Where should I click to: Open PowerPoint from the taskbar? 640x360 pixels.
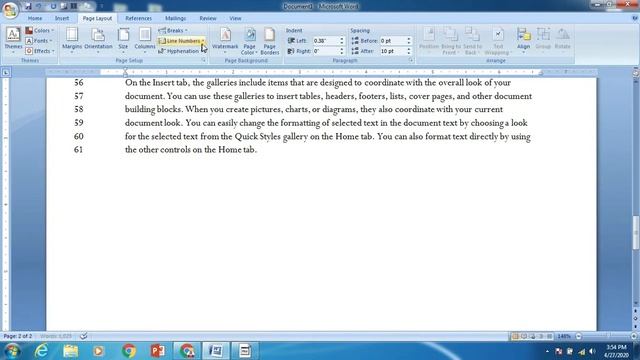click(x=158, y=351)
